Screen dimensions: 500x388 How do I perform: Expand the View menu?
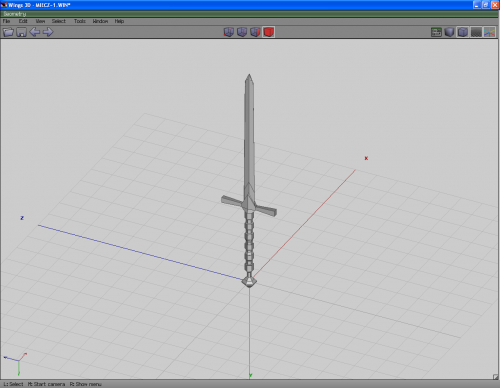(40, 21)
